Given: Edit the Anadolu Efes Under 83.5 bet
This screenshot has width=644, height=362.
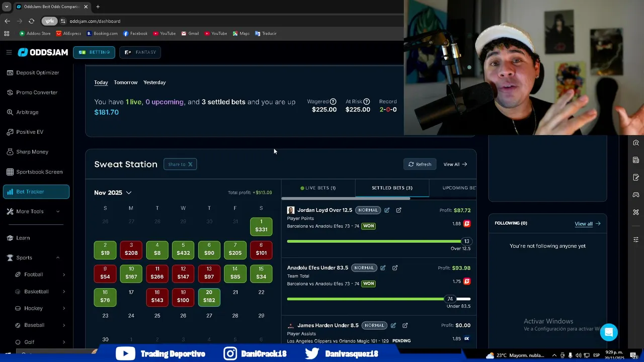Looking at the screenshot, I should [383, 268].
